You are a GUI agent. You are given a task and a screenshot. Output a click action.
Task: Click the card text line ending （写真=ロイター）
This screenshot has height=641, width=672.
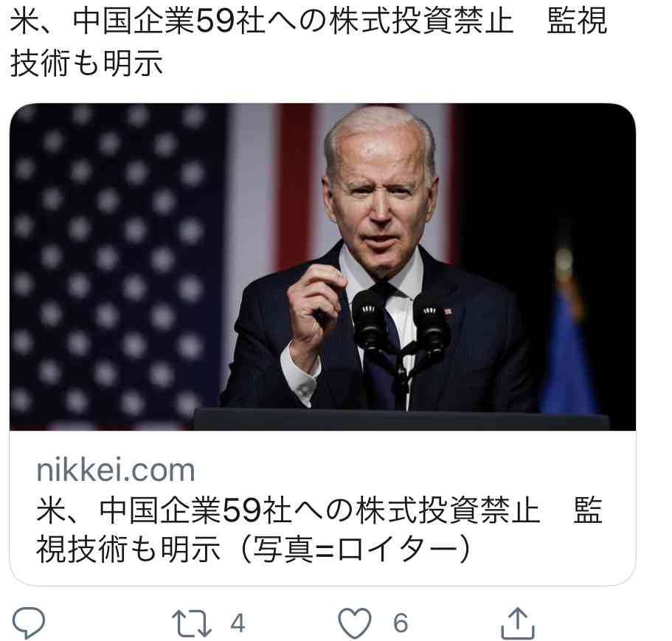pos(254,550)
